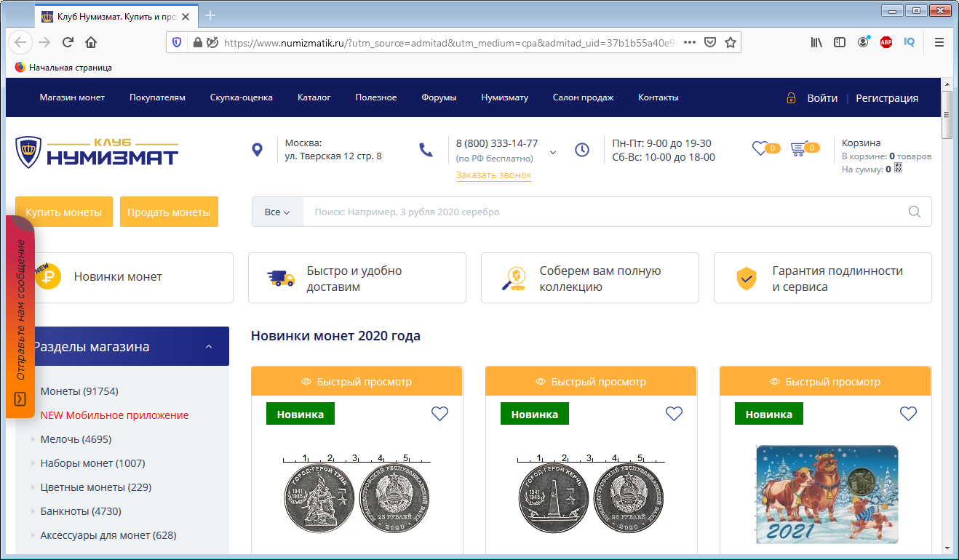Image resolution: width=959 pixels, height=560 pixels.
Task: Click the Pocket save icon in address bar
Action: click(711, 42)
